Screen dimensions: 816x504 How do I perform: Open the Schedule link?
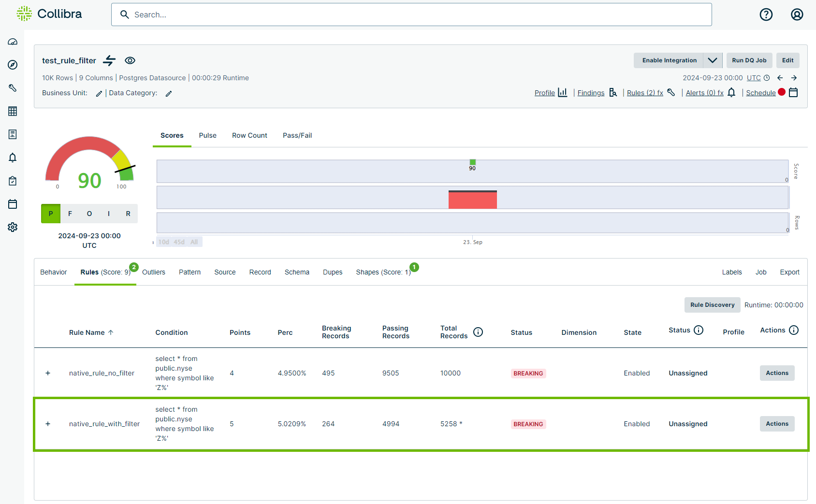(x=761, y=93)
